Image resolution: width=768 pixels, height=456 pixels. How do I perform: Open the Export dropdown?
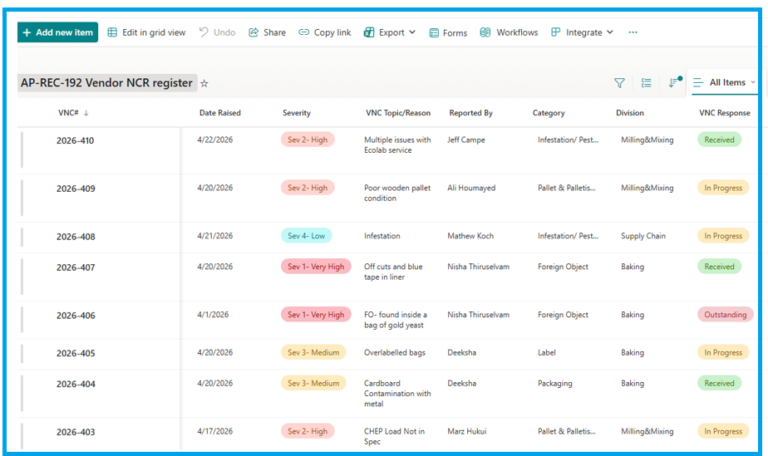click(389, 32)
